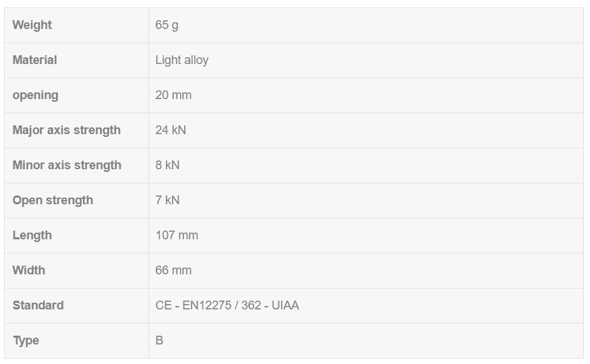Click the Minor axis strength label

click(67, 165)
